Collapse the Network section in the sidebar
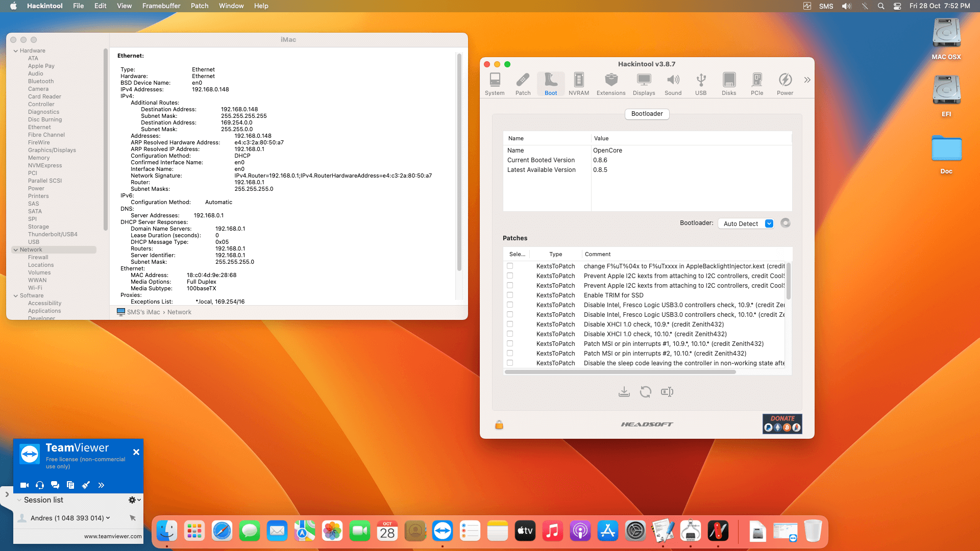Screen dimensions: 980x551 pyautogui.click(x=15, y=249)
